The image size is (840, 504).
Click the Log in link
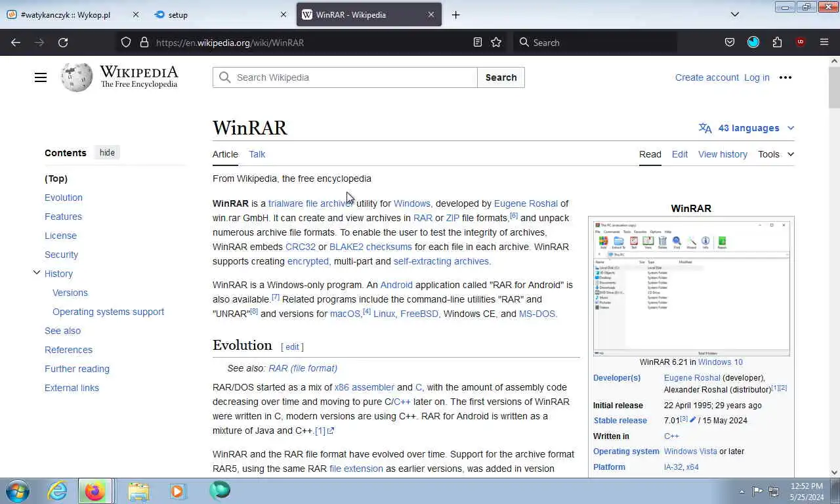point(757,77)
